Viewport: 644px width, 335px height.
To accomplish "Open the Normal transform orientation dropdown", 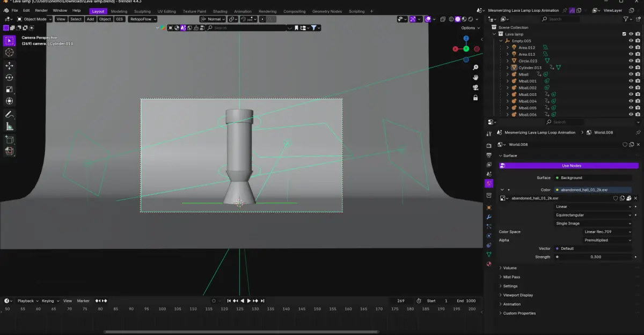I will (212, 19).
